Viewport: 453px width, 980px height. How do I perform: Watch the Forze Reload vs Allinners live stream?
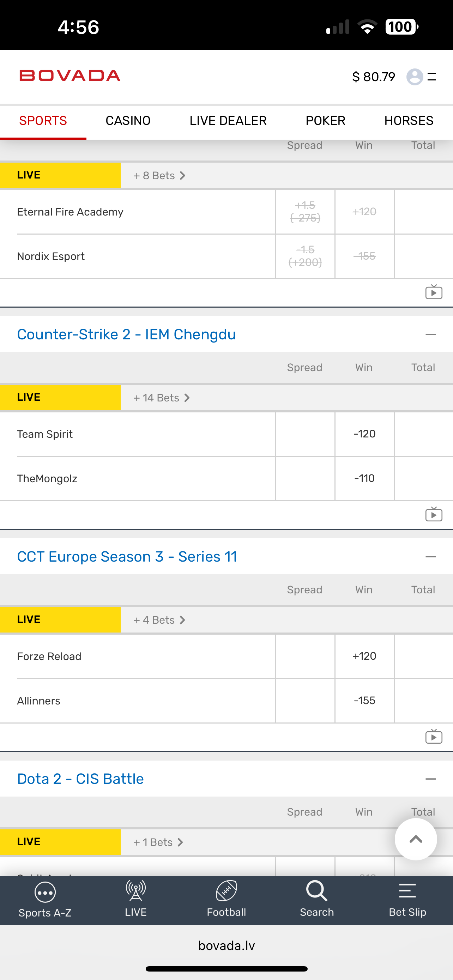[x=434, y=737]
